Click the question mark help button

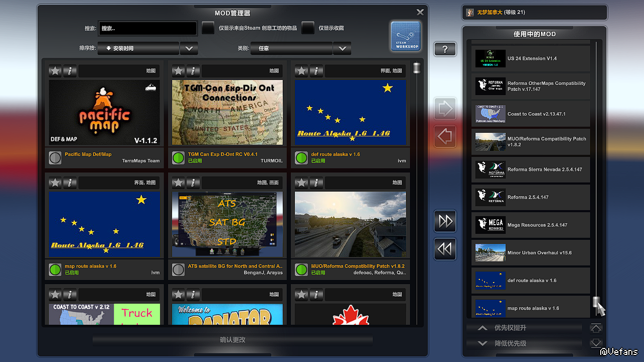(x=445, y=49)
